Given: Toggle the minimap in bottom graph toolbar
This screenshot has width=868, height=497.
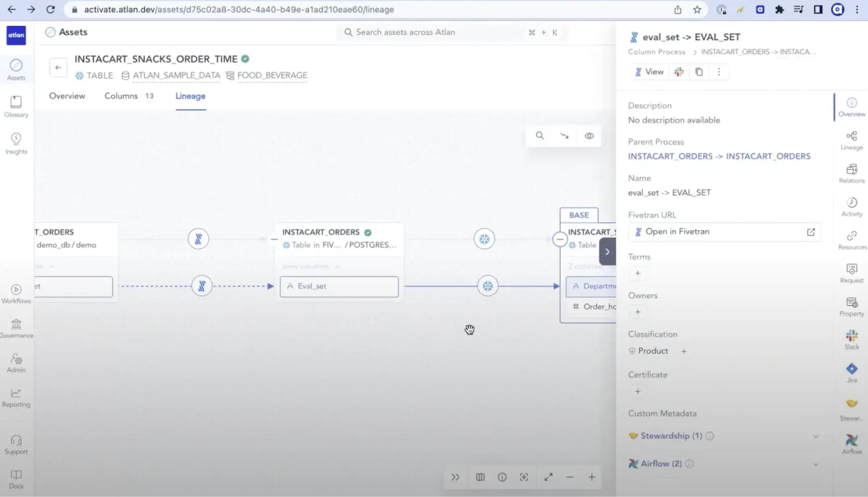Looking at the screenshot, I should click(x=480, y=477).
